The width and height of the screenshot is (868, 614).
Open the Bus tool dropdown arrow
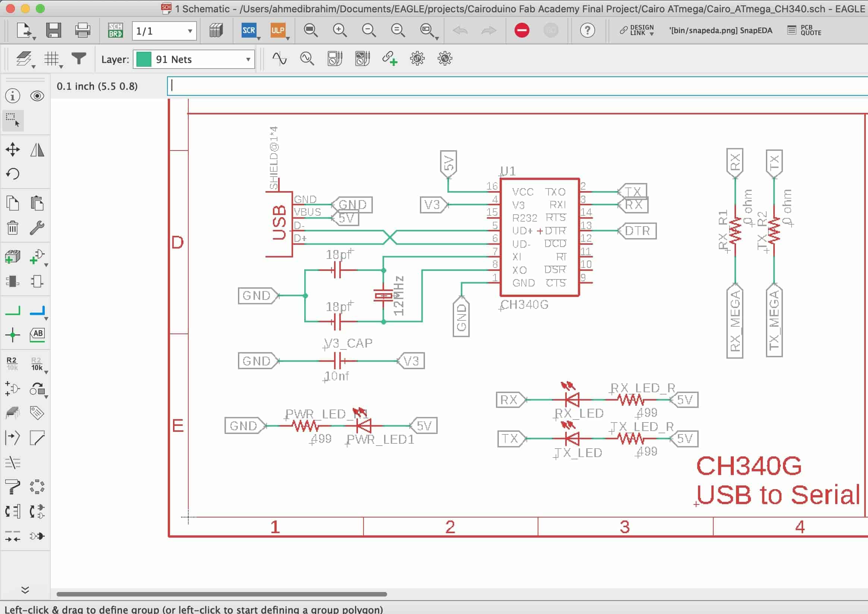point(46,319)
